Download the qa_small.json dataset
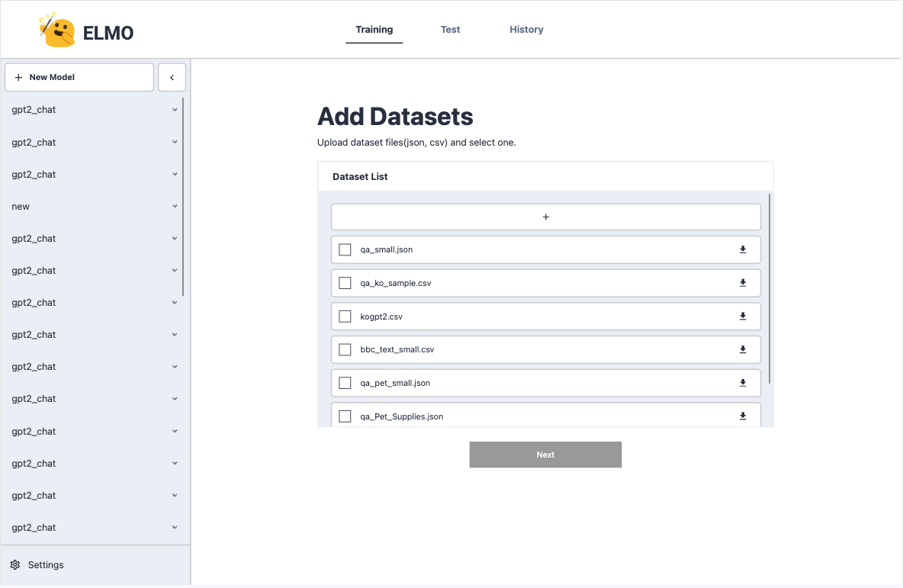903x588 pixels. click(742, 249)
